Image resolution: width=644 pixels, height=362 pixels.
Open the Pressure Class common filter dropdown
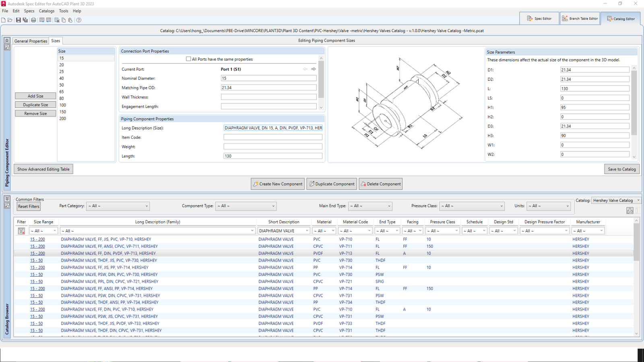472,206
